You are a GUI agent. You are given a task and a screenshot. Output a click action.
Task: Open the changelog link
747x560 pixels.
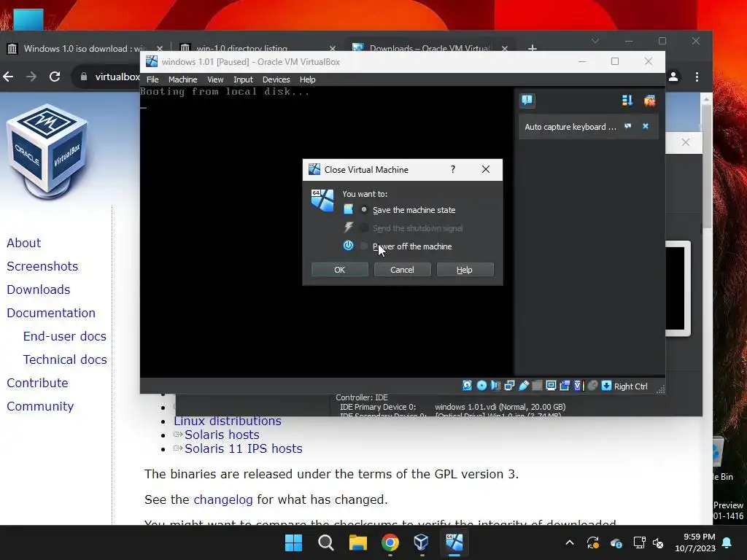(223, 499)
